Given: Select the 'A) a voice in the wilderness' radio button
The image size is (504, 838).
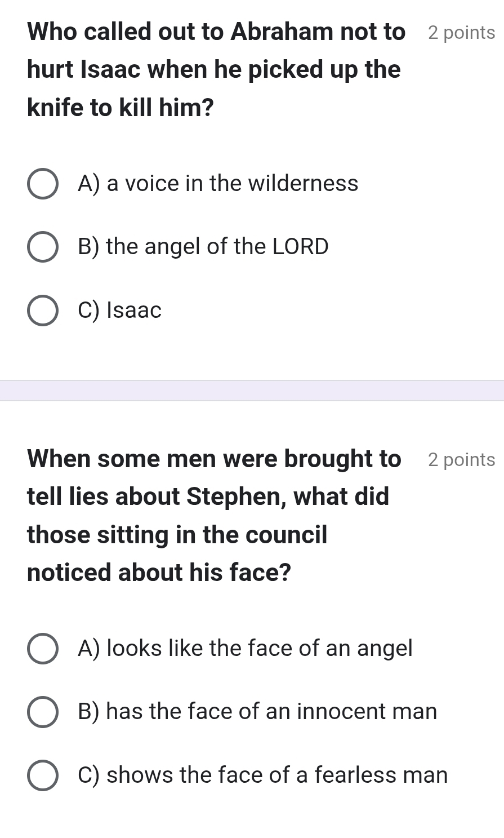Looking at the screenshot, I should click(42, 184).
